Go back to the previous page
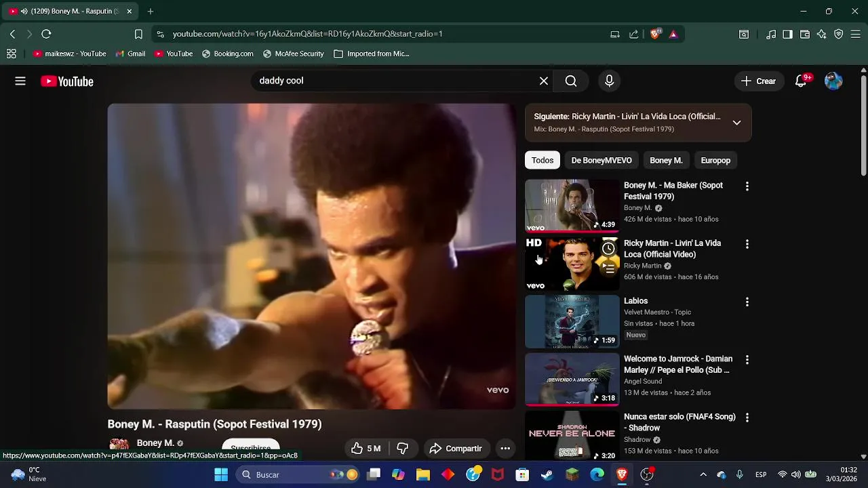The height and width of the screenshot is (488, 868). [12, 34]
